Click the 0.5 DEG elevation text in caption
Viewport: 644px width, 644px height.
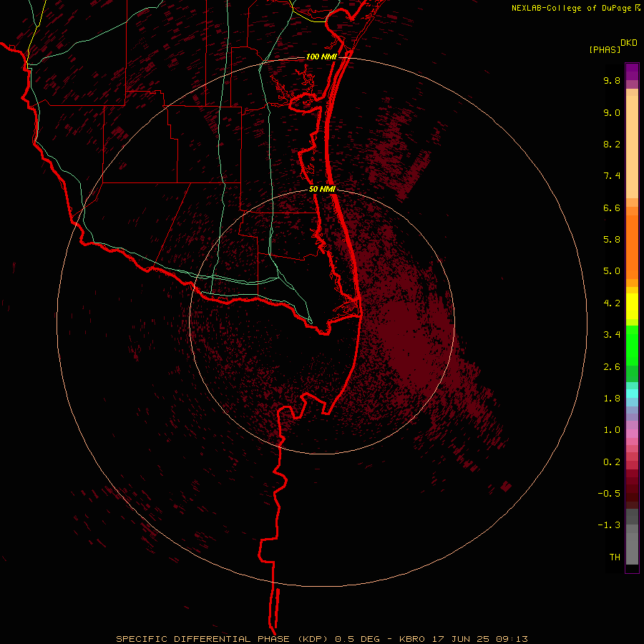357,639
